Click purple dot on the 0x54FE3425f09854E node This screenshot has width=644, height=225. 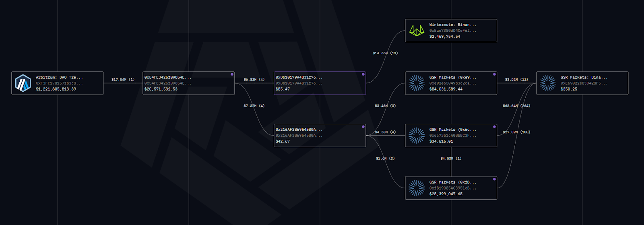(232, 74)
